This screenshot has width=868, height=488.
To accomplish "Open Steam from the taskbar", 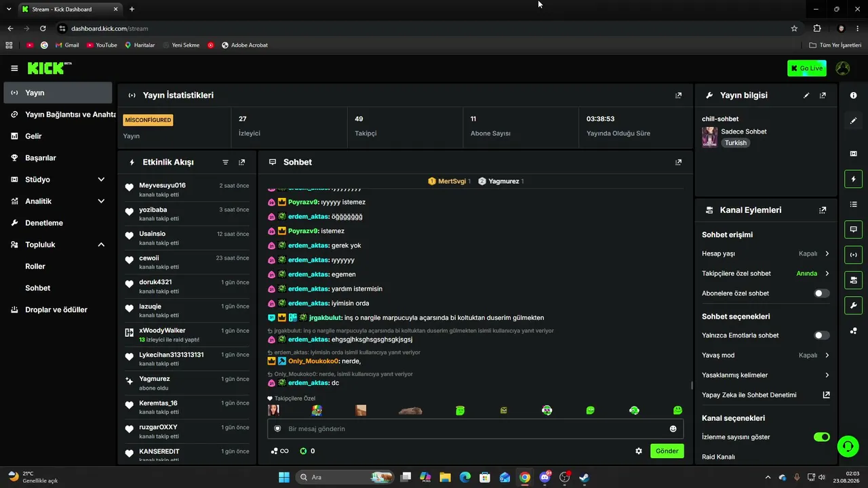I will [x=584, y=477].
